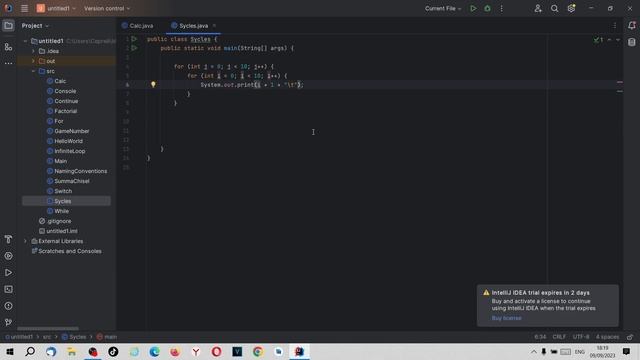Click the run gutter icon beside class Sycles
640x360 pixels.
coord(134,39)
